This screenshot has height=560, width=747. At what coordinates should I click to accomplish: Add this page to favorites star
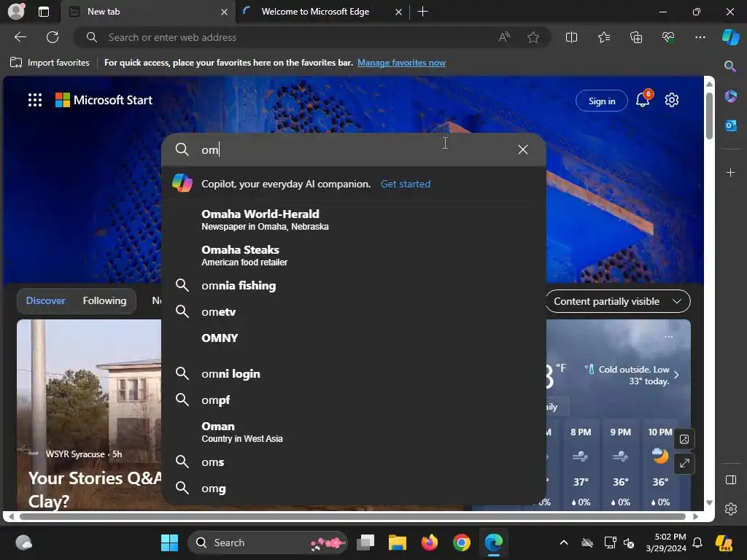pos(533,37)
